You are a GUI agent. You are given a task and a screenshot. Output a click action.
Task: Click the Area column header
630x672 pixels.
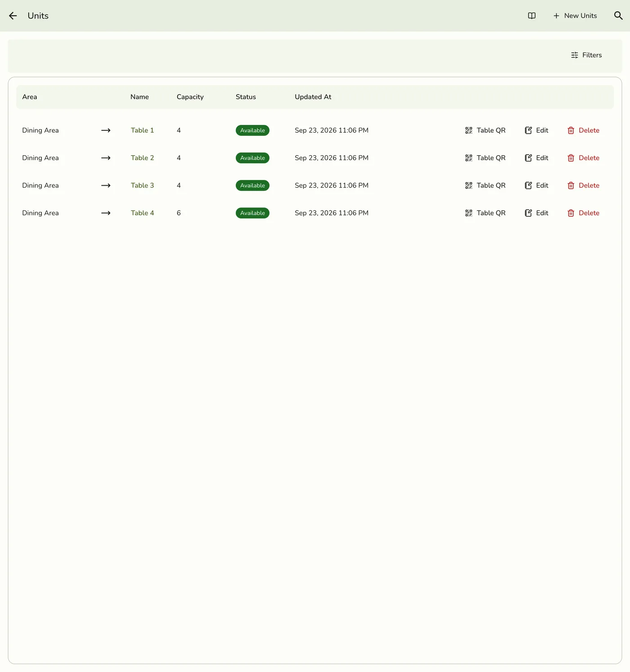click(30, 97)
